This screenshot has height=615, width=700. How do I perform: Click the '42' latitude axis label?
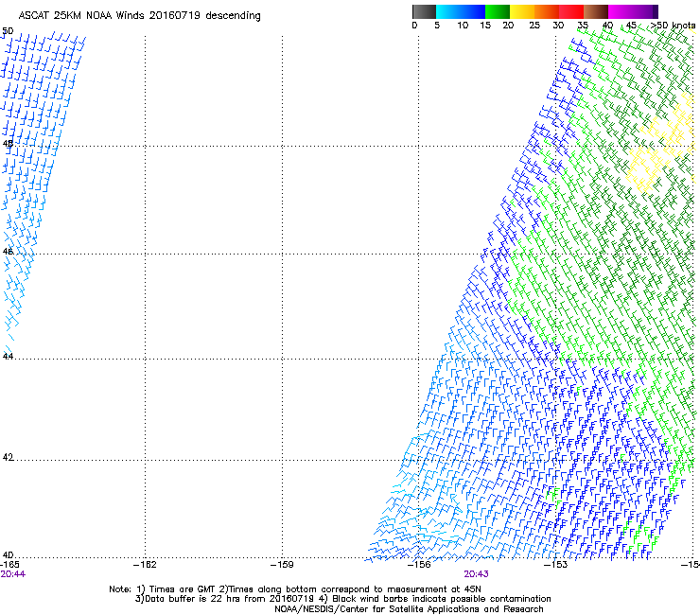(x=8, y=457)
